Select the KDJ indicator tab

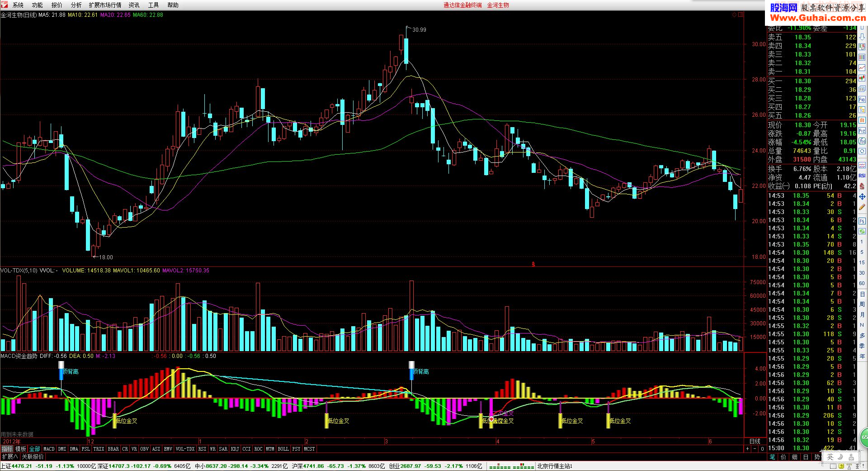235,449
